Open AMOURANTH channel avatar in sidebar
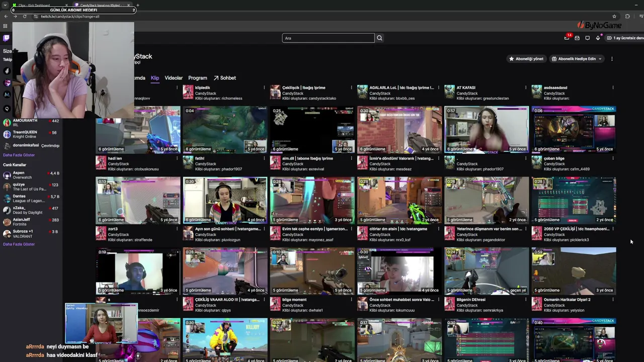Viewport: 644px width, 362px height. (7, 123)
